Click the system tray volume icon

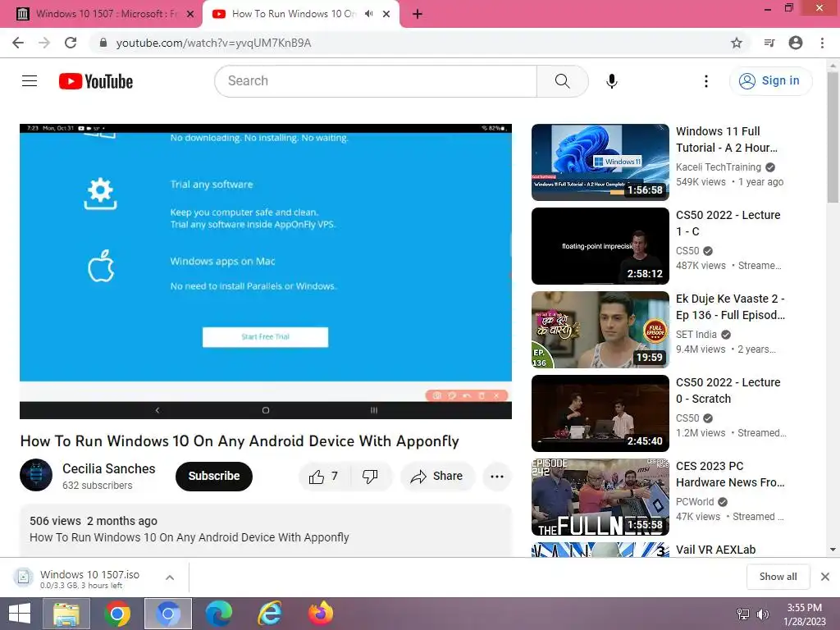(762, 614)
